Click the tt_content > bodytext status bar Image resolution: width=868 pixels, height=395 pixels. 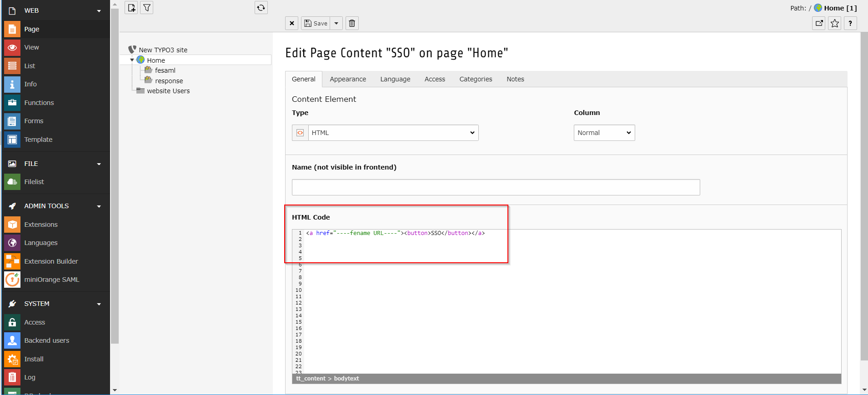pyautogui.click(x=567, y=379)
